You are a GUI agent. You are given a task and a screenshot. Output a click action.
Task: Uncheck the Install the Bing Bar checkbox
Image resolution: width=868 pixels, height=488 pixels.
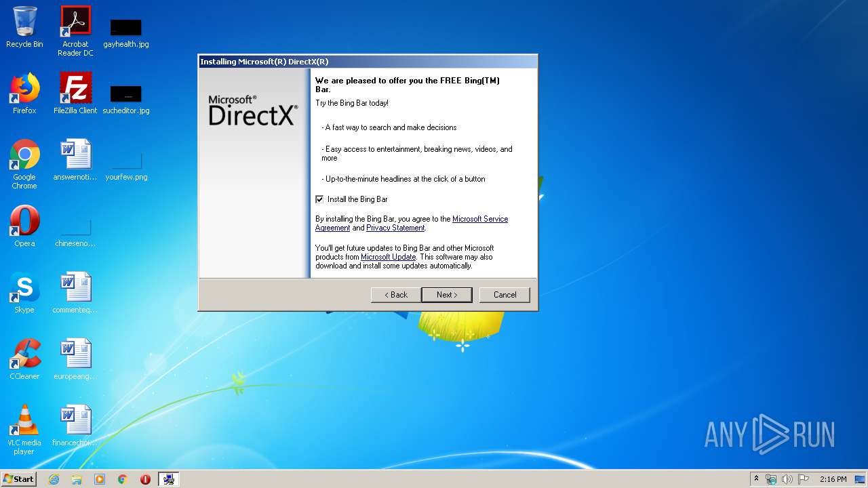[319, 199]
